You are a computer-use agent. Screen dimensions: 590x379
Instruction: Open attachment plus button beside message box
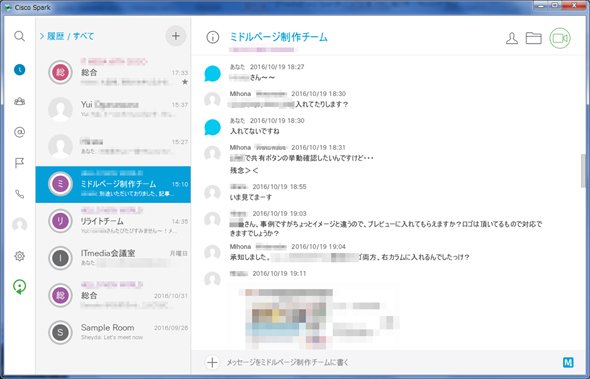[212, 362]
